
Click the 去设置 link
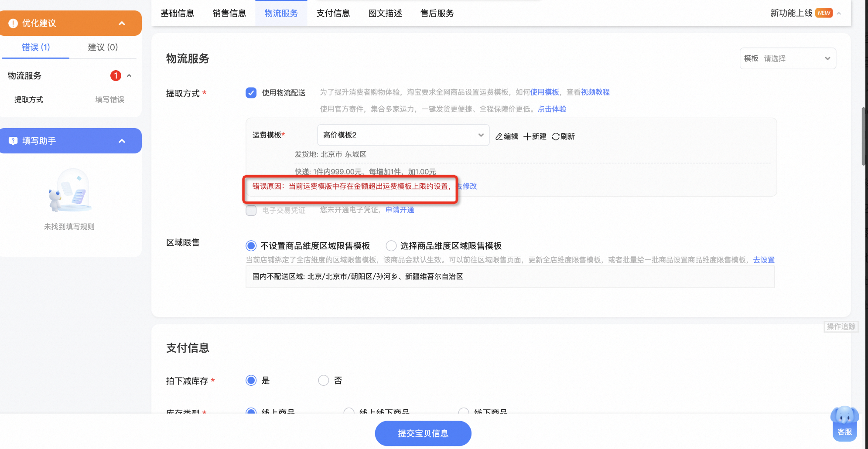coord(764,260)
